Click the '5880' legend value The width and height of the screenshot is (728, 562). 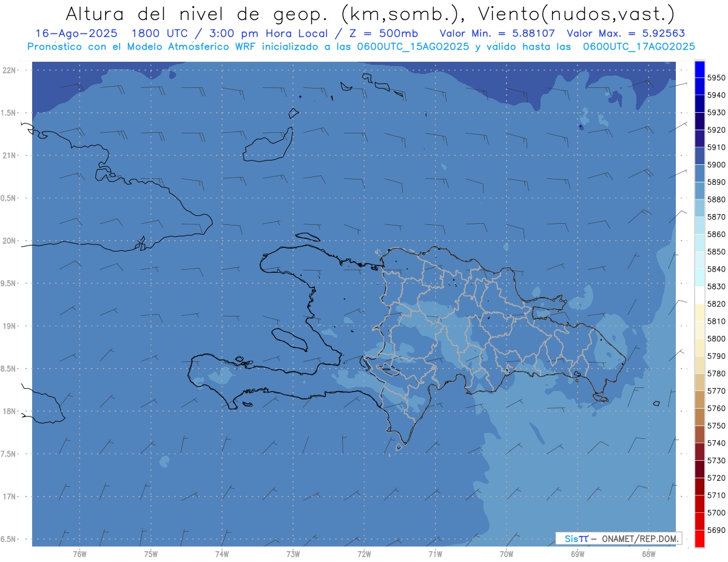click(x=716, y=199)
